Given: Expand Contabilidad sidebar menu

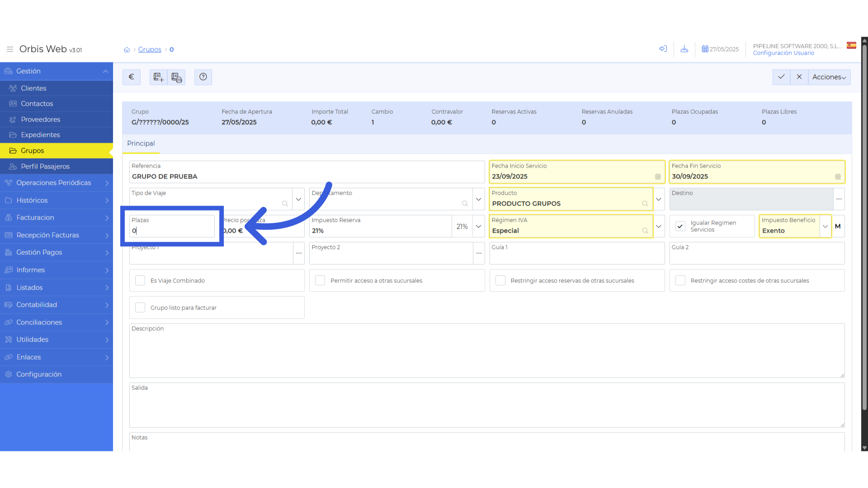Looking at the screenshot, I should click(57, 305).
